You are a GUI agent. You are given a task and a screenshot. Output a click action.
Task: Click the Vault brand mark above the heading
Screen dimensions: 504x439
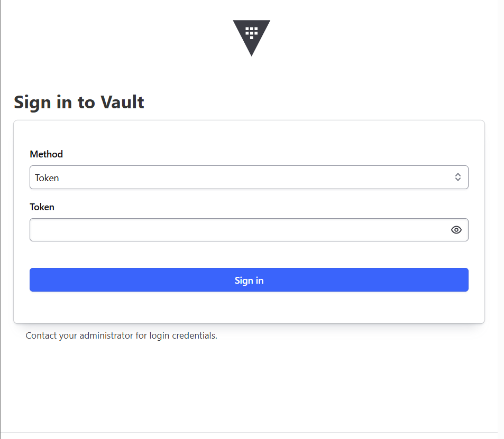[x=251, y=37]
